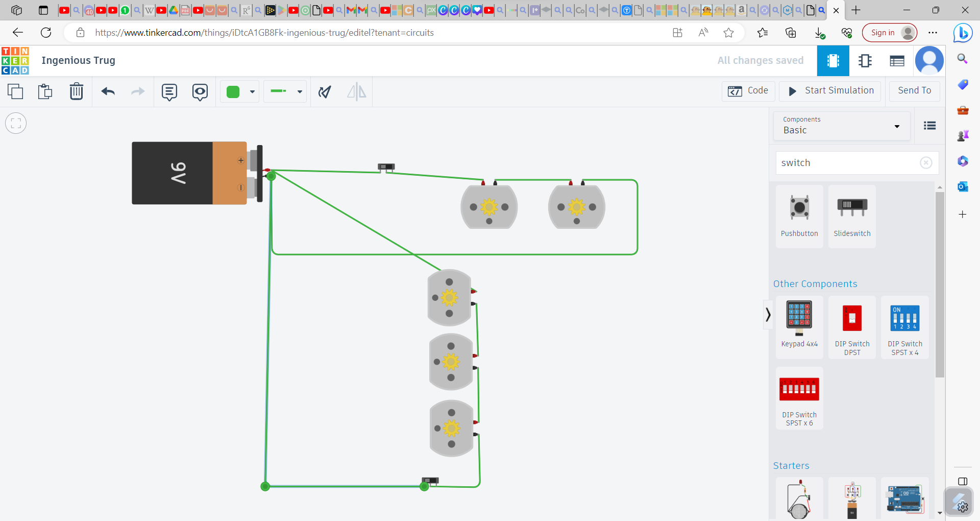
Task: Select the DIP Switch DPST component
Action: tap(852, 327)
